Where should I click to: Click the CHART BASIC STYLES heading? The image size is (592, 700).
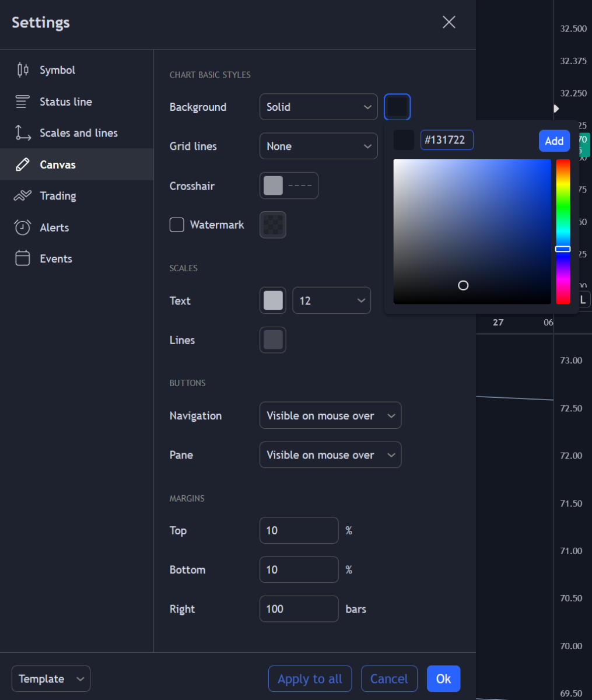[210, 75]
